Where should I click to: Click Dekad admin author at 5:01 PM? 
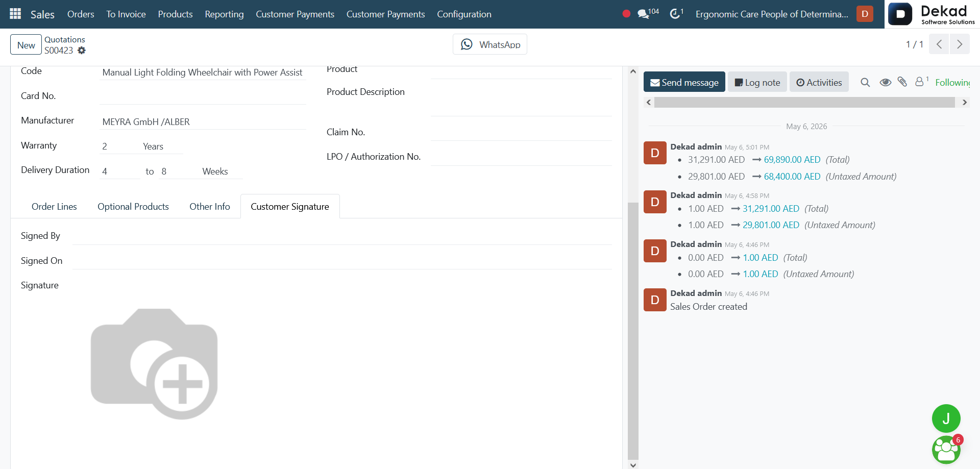pos(696,147)
